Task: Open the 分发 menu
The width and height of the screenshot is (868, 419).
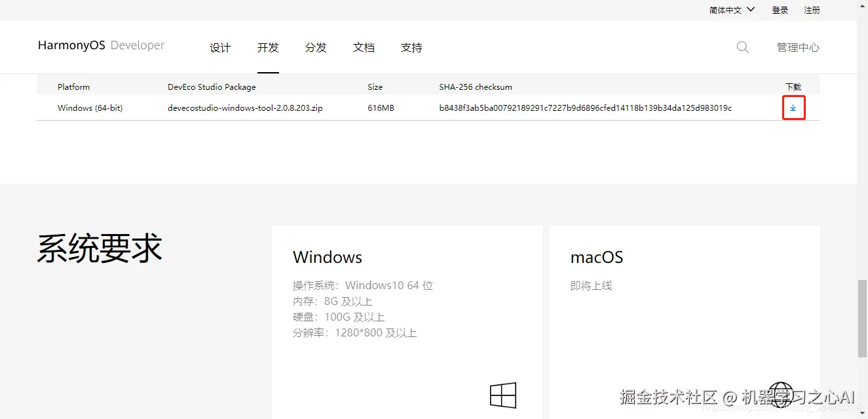Action: (x=316, y=48)
